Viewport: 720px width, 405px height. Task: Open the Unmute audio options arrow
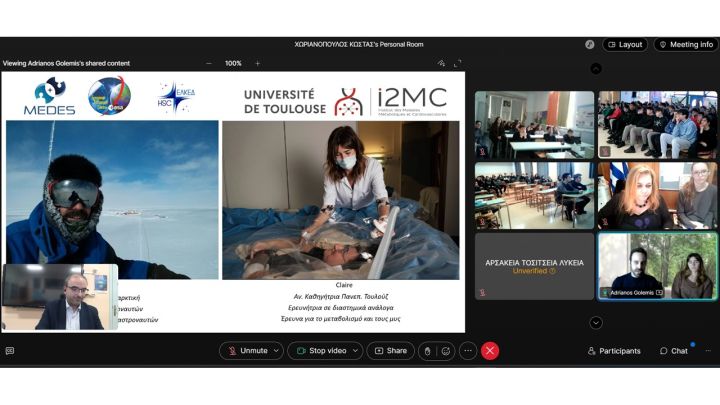(277, 351)
